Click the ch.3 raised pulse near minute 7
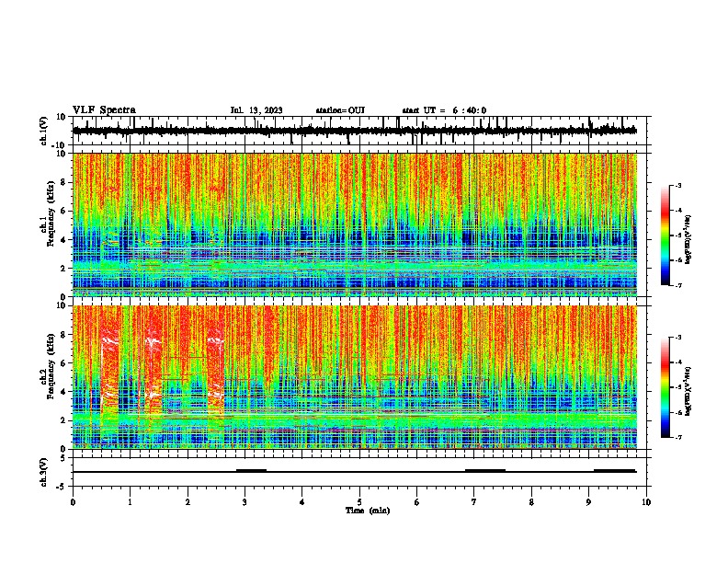This screenshot has width=728, height=563. (x=485, y=470)
